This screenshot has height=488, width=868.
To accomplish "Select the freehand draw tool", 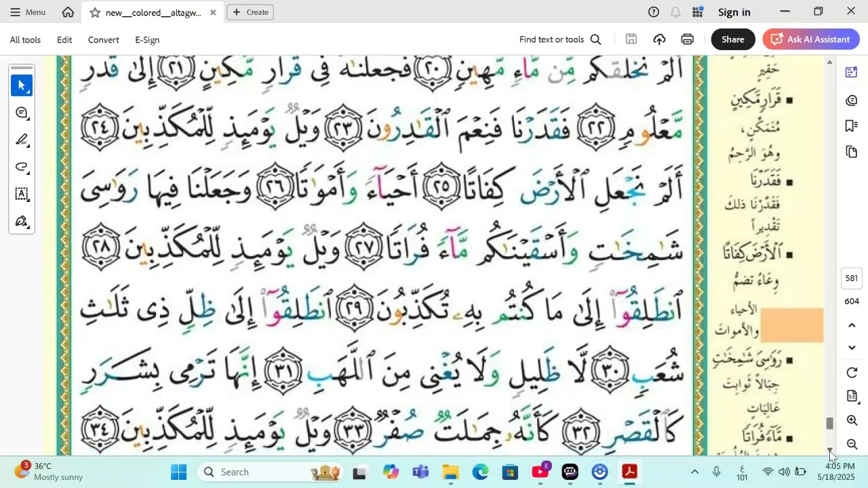I will point(22,167).
